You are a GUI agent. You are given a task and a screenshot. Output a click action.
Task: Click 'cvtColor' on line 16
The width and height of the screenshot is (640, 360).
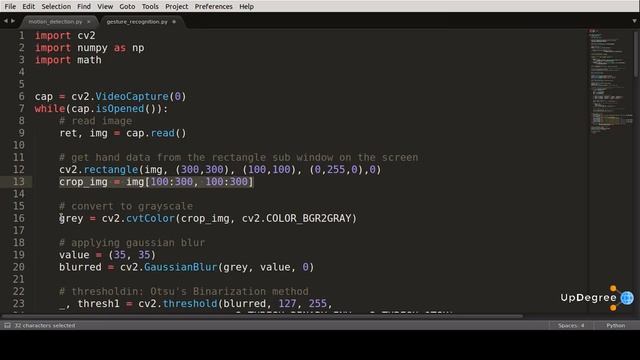(150, 218)
